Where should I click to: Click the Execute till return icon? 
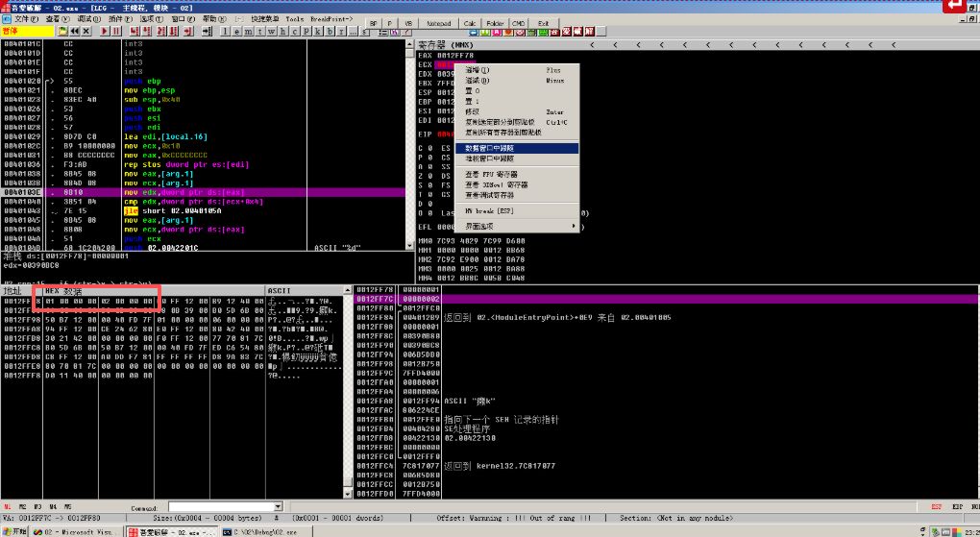click(187, 32)
